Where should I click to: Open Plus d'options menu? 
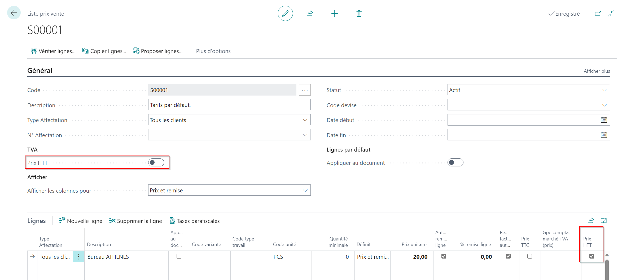(x=213, y=51)
